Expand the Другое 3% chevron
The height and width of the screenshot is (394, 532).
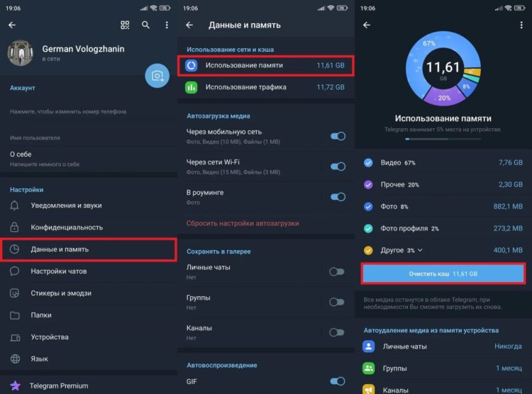tap(421, 250)
